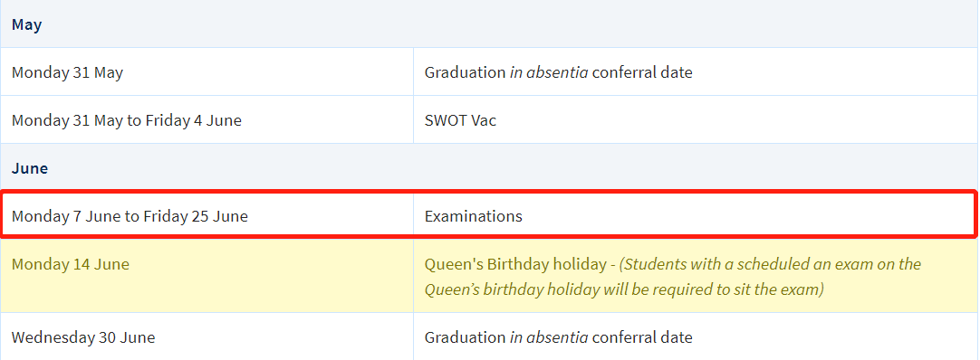Click 'Friday 25 June' text in red box
The image size is (980, 360).
tap(195, 216)
